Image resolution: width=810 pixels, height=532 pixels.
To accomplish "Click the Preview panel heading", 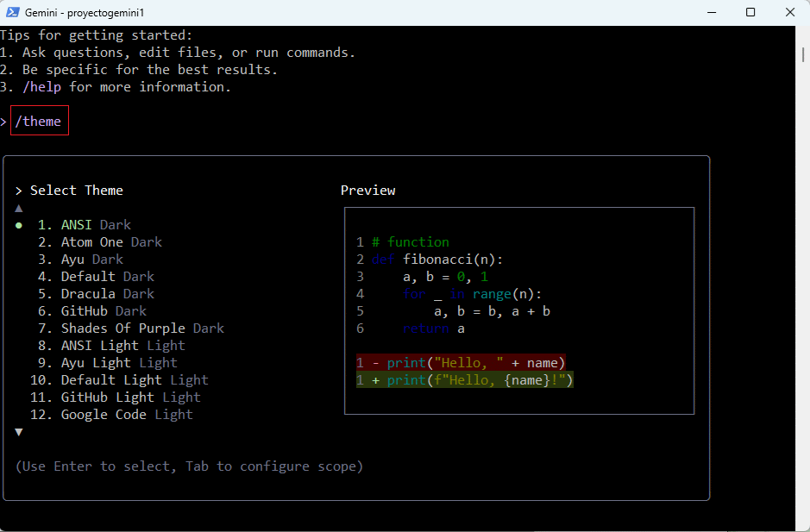I will [x=368, y=190].
